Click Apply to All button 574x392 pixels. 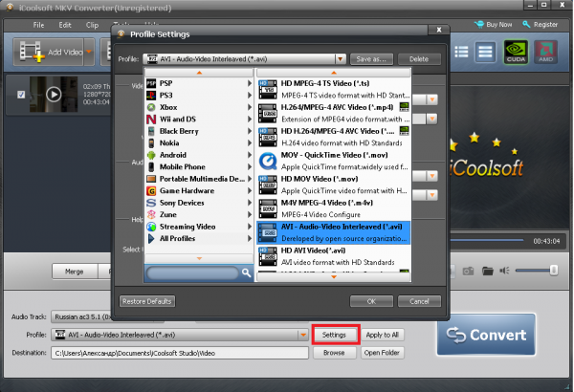[382, 335]
